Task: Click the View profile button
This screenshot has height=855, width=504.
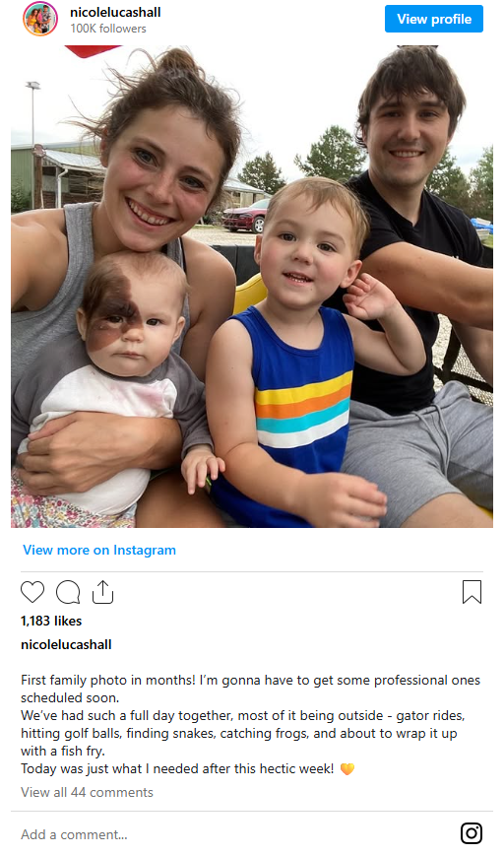Action: pyautogui.click(x=434, y=19)
